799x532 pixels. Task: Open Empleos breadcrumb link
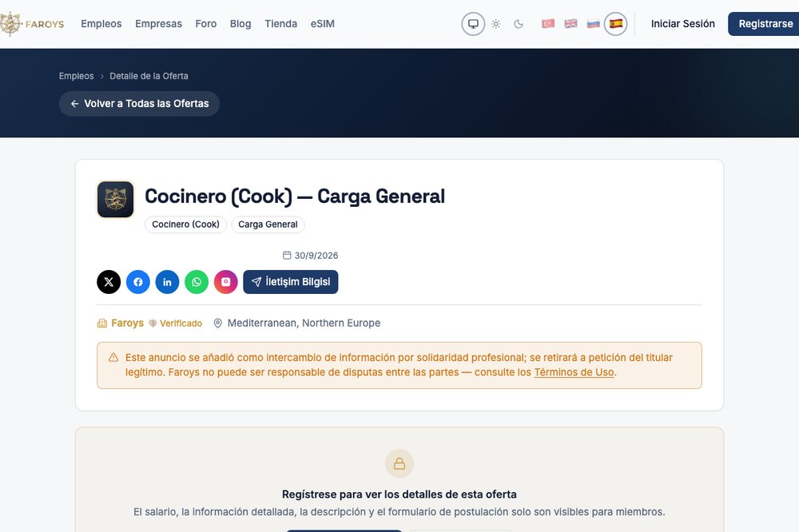pyautogui.click(x=76, y=76)
